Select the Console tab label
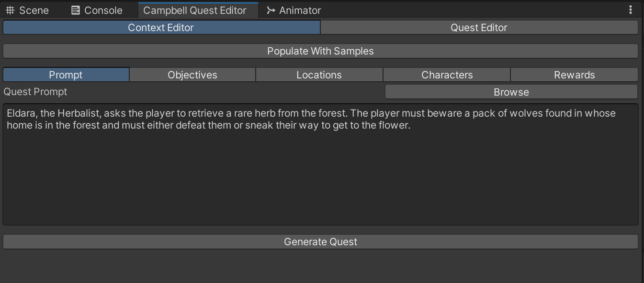644x283 pixels. point(103,10)
